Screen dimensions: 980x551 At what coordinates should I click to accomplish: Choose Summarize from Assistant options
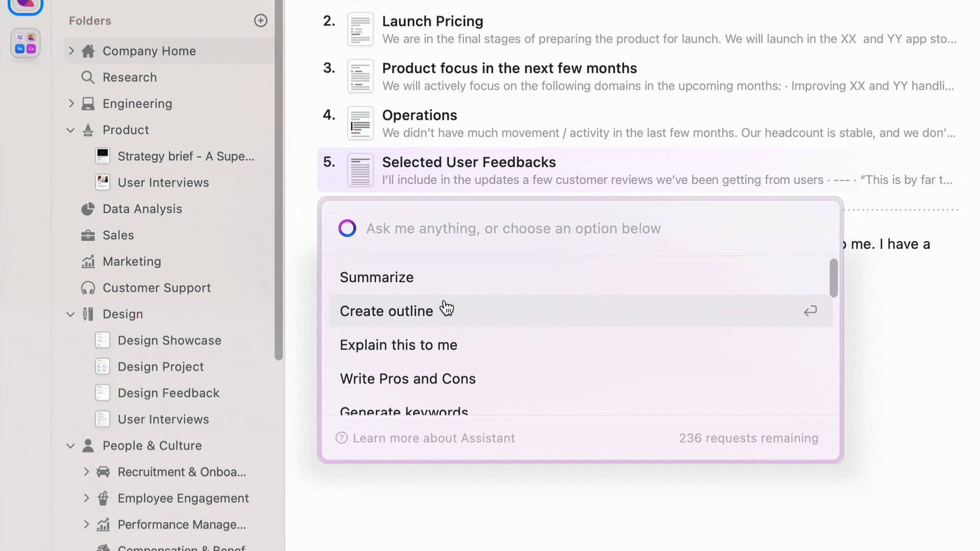[377, 278]
